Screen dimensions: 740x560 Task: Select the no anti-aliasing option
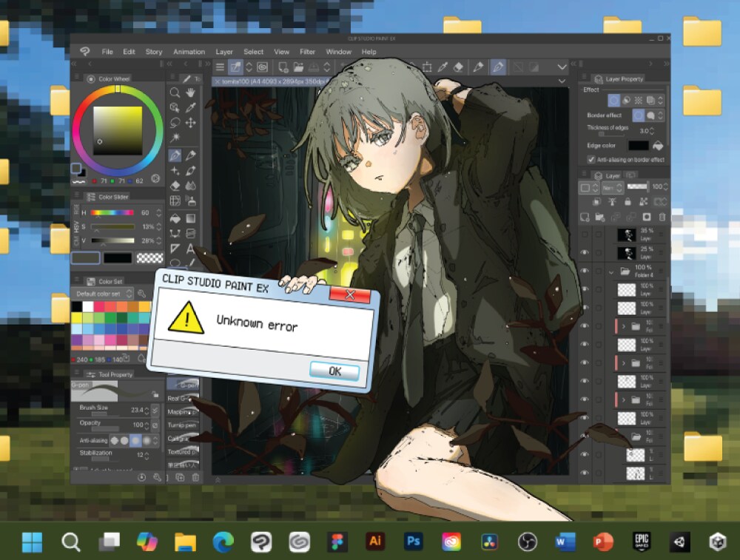[x=114, y=440]
